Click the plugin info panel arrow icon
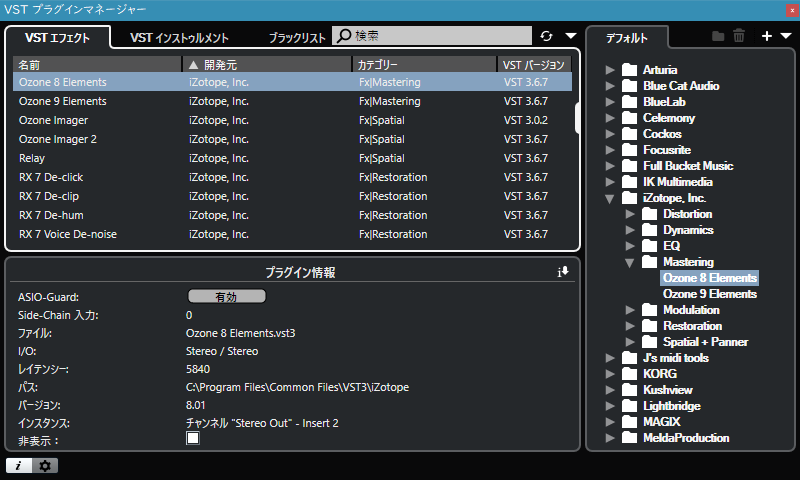800x480 pixels. (563, 272)
